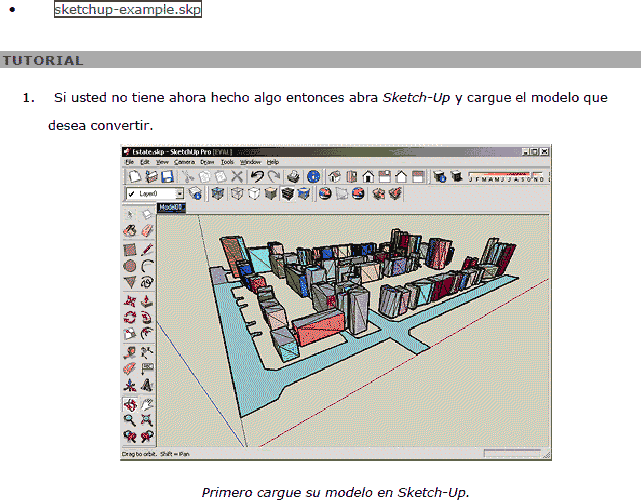
Task: Switch to Back view house outline icon
Action: point(401,177)
